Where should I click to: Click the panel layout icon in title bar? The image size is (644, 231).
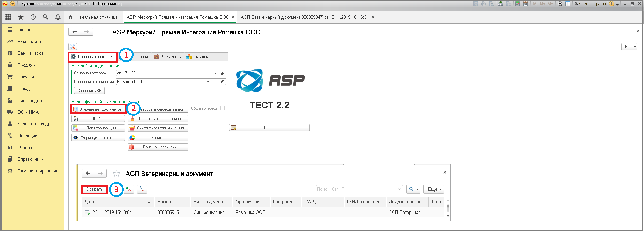coord(568,4)
